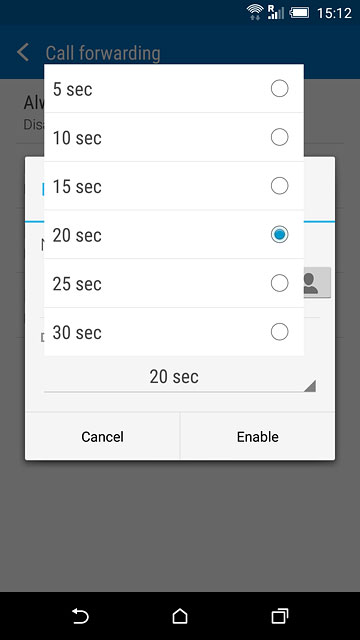Tap the spinner's corner triangle arrow
The width and height of the screenshot is (360, 640).
pos(310,386)
